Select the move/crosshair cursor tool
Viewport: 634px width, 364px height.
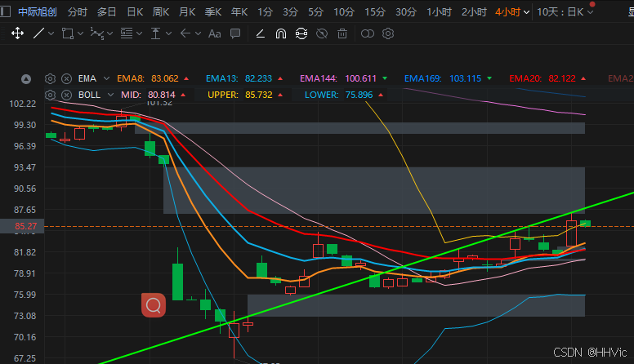coord(17,33)
